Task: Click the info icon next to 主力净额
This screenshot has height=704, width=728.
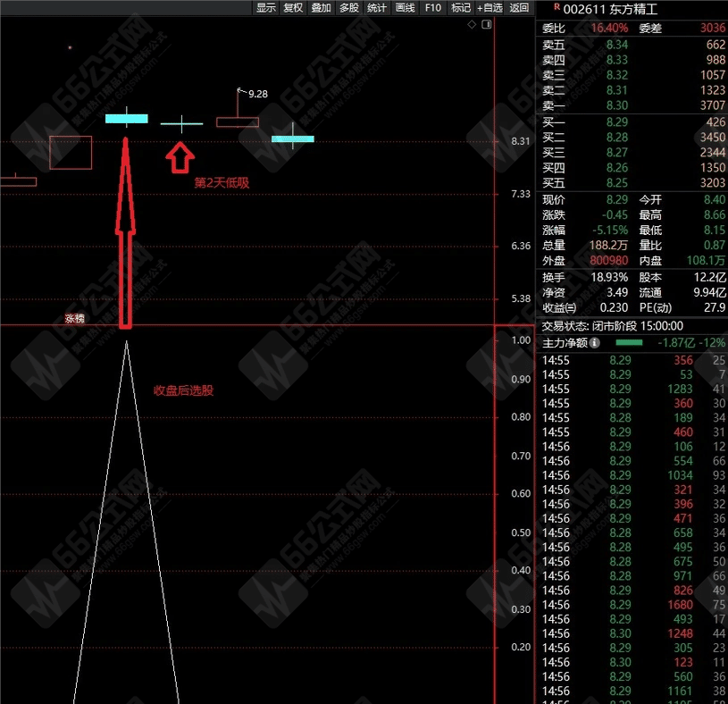Action: point(595,342)
